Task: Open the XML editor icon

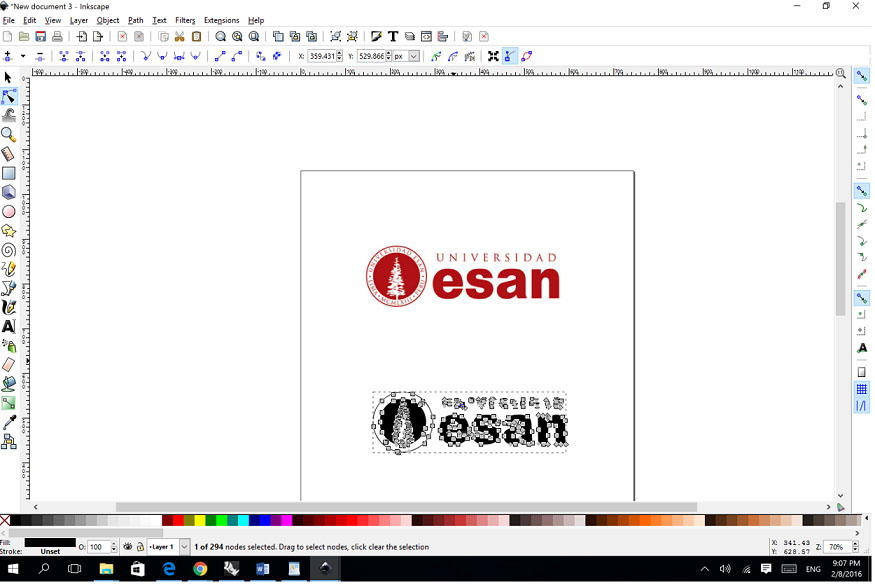Action: pyautogui.click(x=426, y=37)
